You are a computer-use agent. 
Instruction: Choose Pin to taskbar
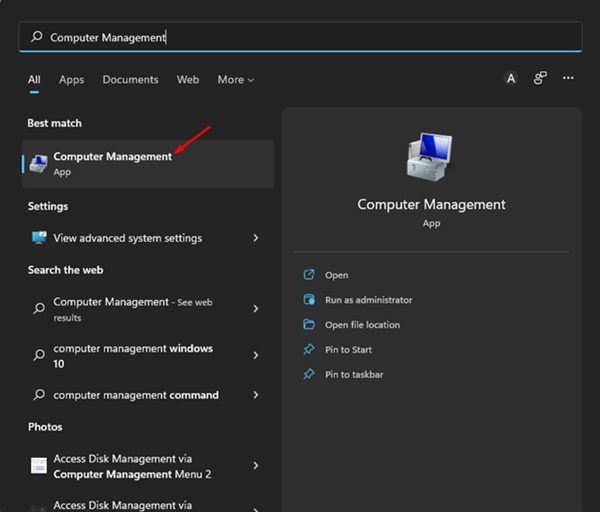coord(354,375)
